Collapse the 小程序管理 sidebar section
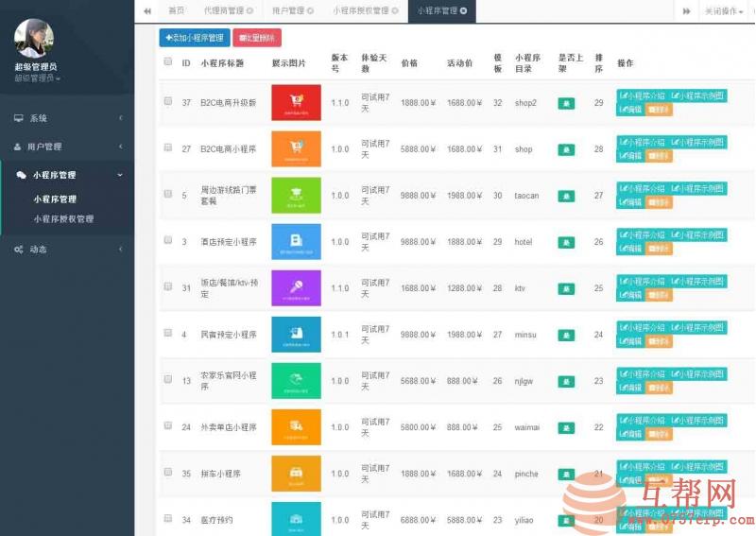This screenshot has width=756, height=536. pyautogui.click(x=66, y=175)
